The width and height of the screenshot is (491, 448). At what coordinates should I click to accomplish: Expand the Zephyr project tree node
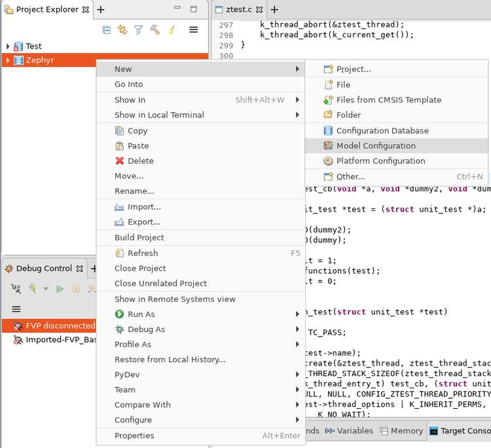pos(8,60)
